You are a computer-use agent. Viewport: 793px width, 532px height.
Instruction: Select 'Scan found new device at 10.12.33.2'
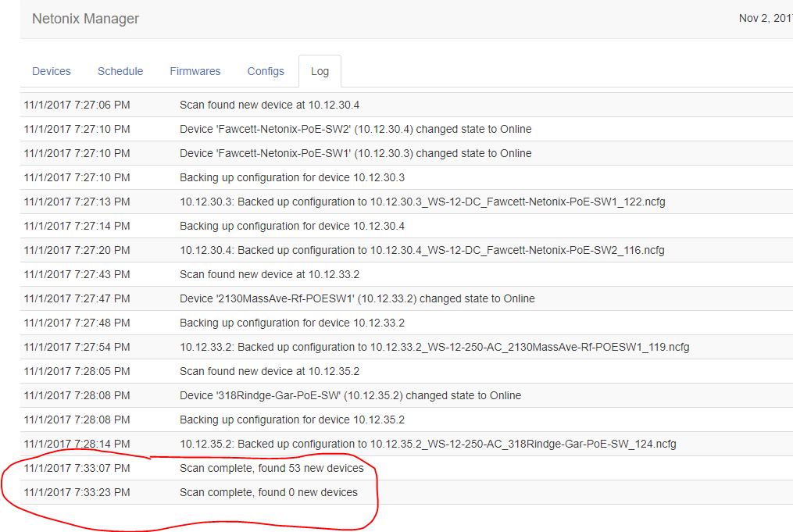[x=270, y=274]
